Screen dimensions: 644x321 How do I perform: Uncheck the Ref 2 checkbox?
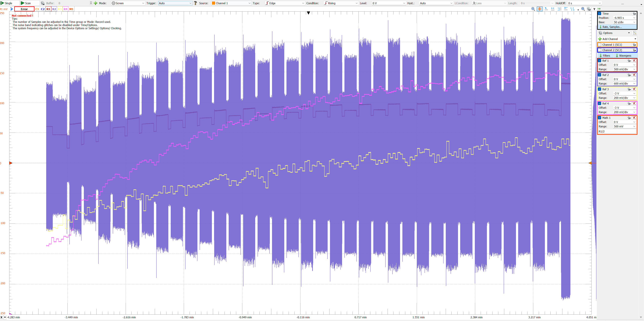[600, 75]
